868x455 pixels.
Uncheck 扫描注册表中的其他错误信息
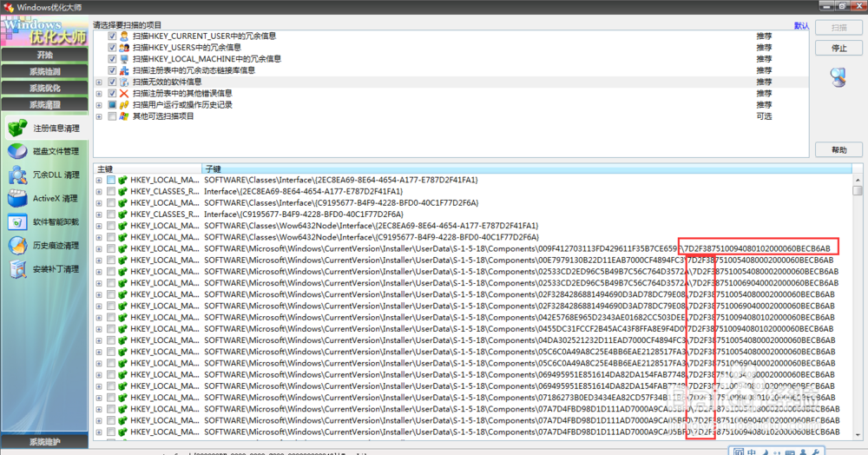(112, 94)
